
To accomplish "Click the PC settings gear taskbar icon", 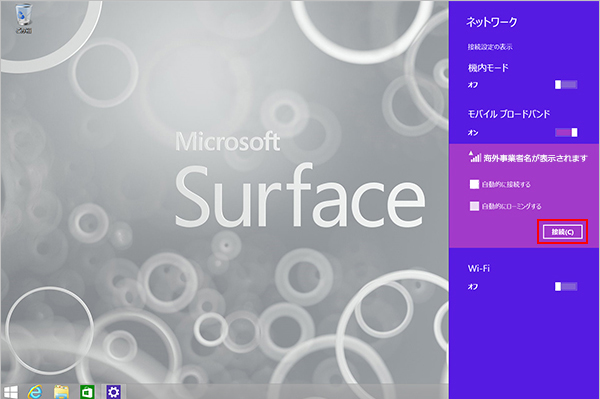I will 113,392.
